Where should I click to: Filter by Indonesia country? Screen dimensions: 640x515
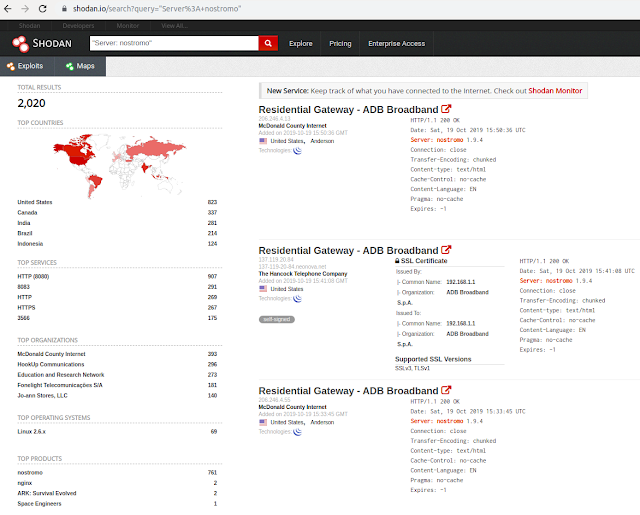coord(30,244)
